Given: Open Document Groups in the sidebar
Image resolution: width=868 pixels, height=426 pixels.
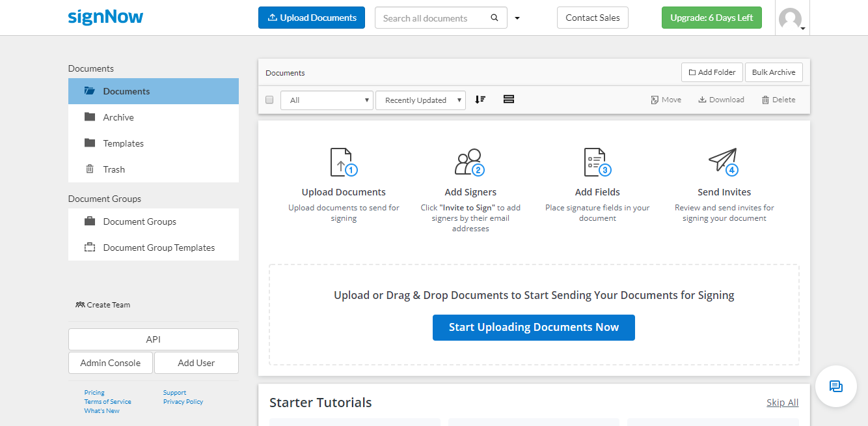Looking at the screenshot, I should [x=154, y=221].
